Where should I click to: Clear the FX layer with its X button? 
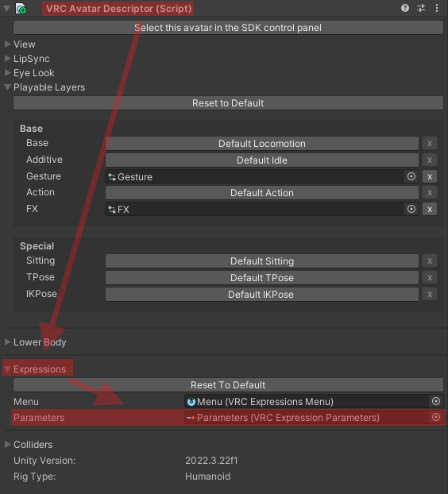tap(430, 209)
